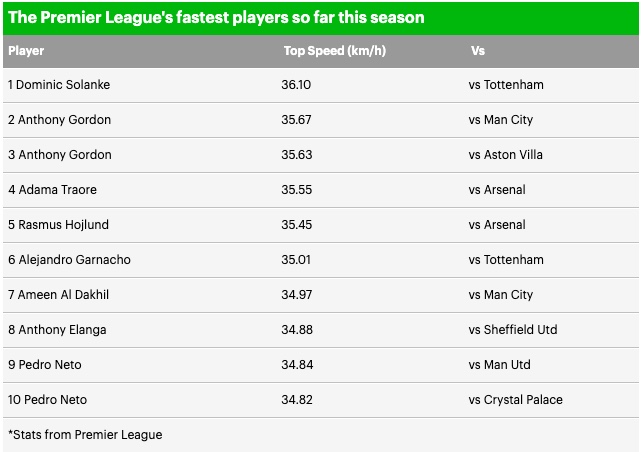Select the Dominic Solanke row name
This screenshot has height=452, width=641.
[59, 85]
